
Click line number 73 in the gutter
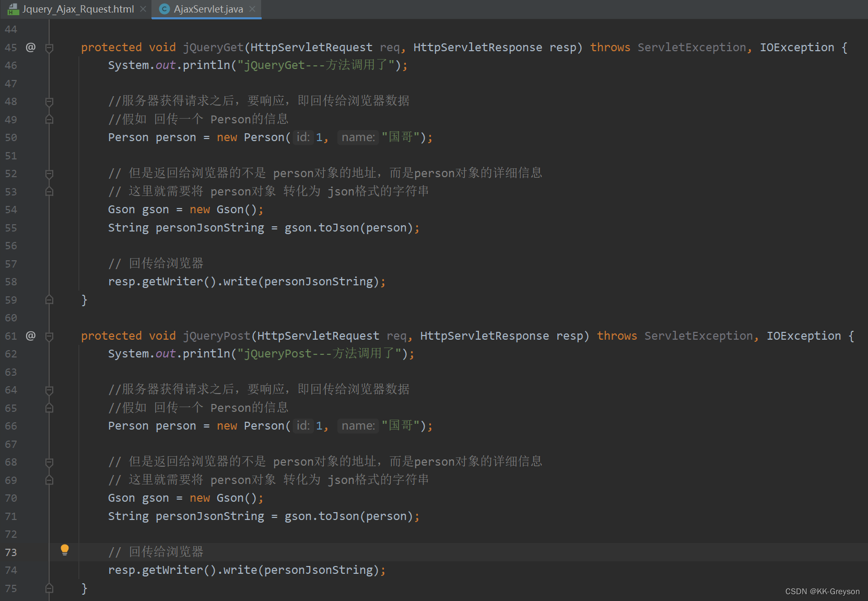point(11,552)
